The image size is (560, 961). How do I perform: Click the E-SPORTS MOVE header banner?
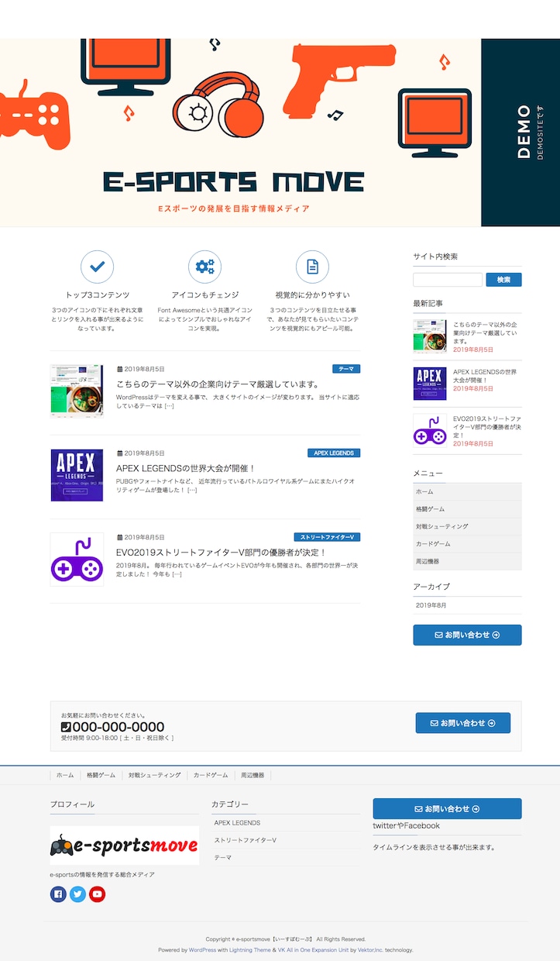(x=240, y=133)
